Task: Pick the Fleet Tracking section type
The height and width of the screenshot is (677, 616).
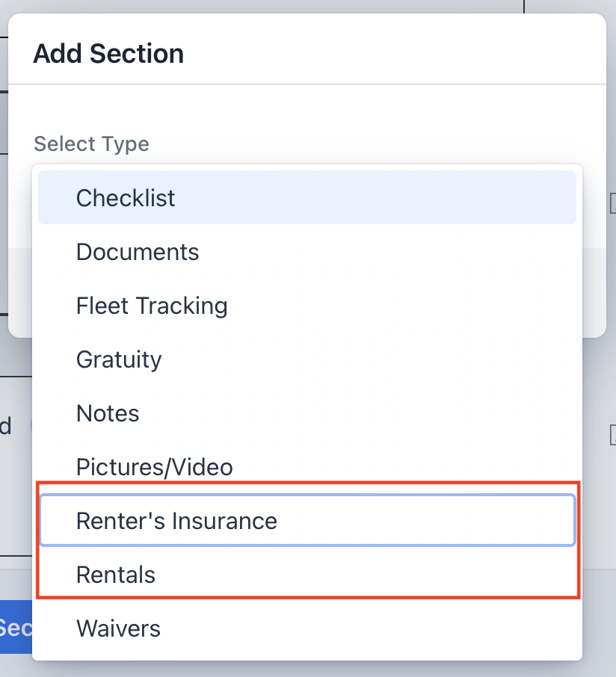Action: click(307, 306)
